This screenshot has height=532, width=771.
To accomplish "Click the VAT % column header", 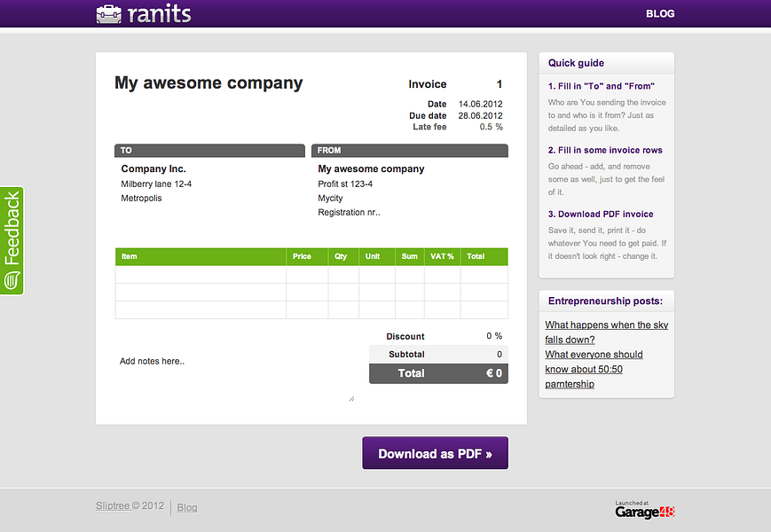I will [442, 256].
